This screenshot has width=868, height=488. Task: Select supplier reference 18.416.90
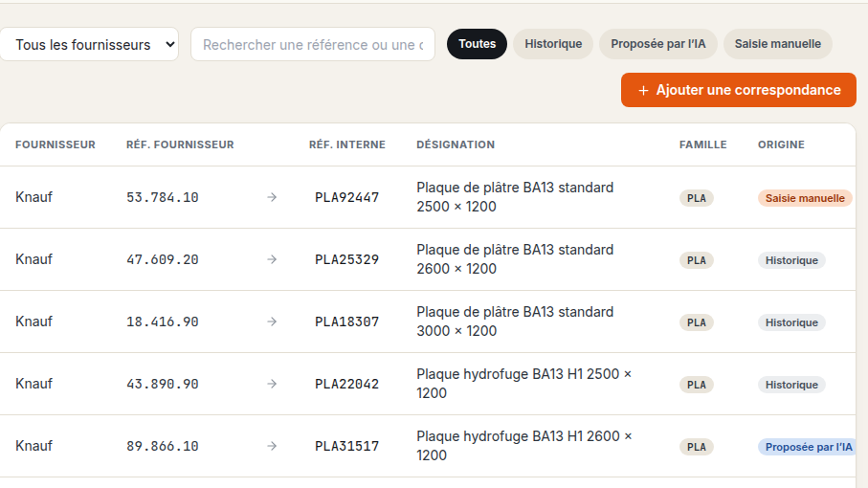click(x=162, y=322)
